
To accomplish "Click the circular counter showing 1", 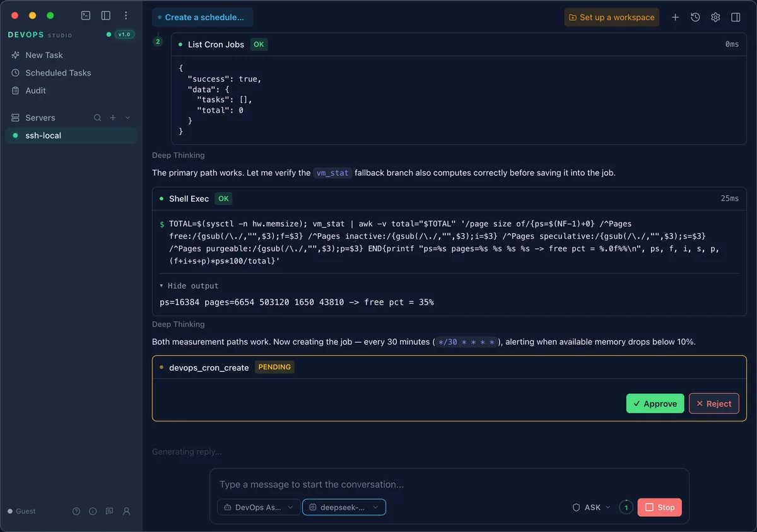I will click(x=626, y=507).
